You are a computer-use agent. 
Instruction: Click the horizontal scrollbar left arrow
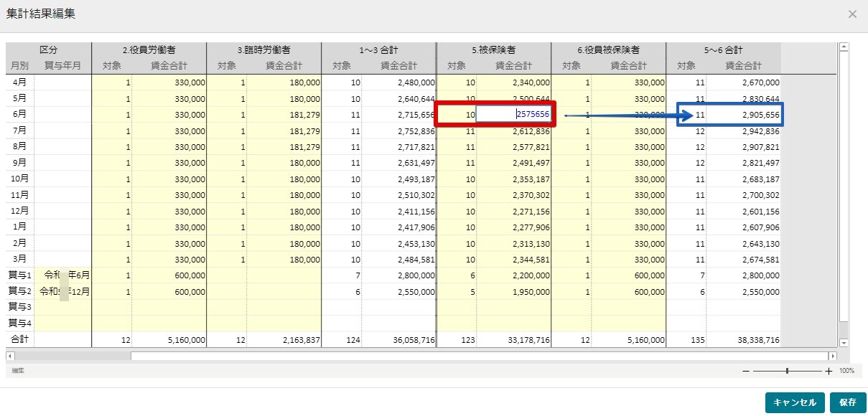9,356
